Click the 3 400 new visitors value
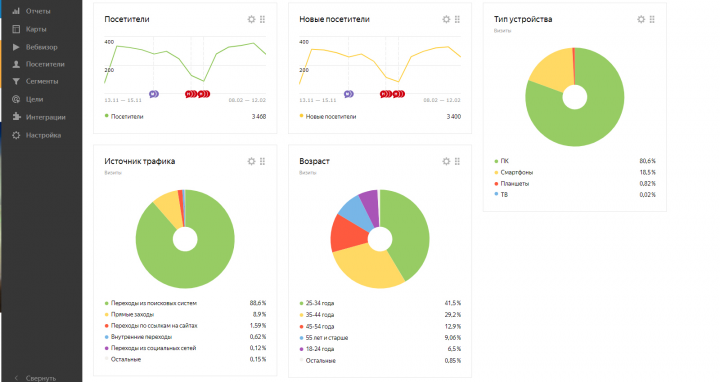Viewport: 720px width, 382px height. click(x=453, y=117)
